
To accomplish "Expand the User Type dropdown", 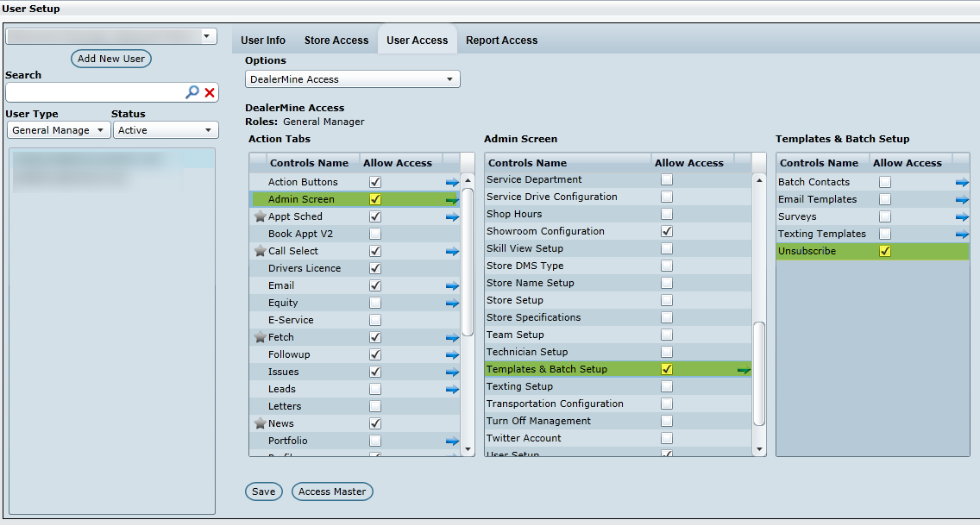I will tap(58, 130).
